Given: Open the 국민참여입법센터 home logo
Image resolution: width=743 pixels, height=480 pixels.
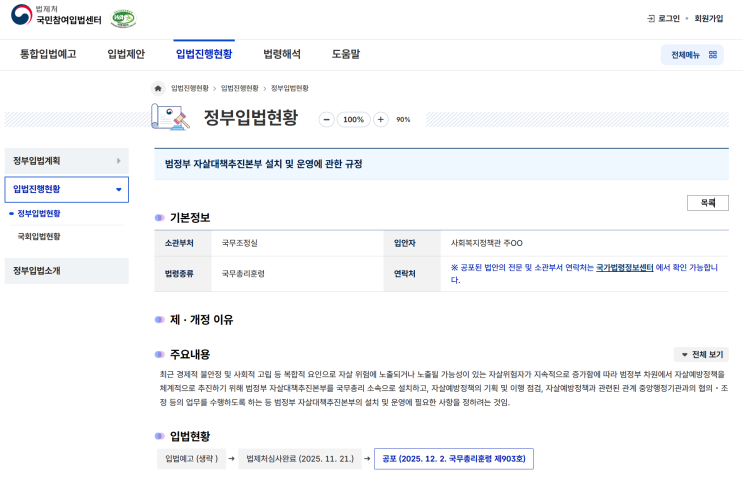Looking at the screenshot, I should [56, 15].
